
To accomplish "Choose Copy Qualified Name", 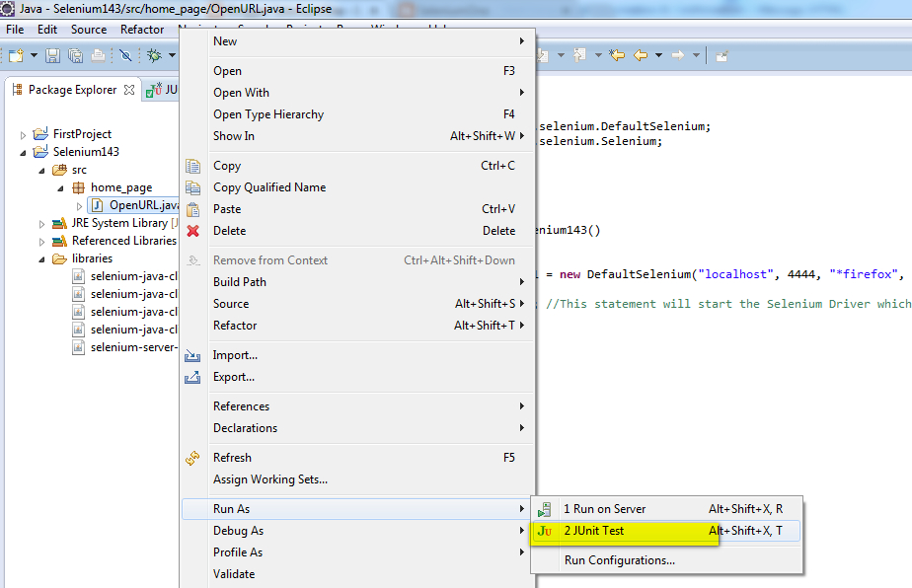I will (356, 187).
